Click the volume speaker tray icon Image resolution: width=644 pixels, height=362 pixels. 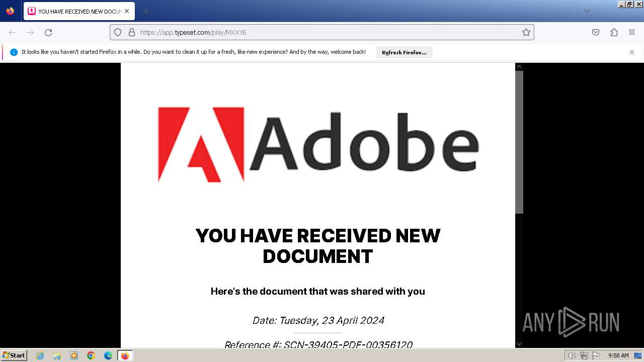coord(572,355)
